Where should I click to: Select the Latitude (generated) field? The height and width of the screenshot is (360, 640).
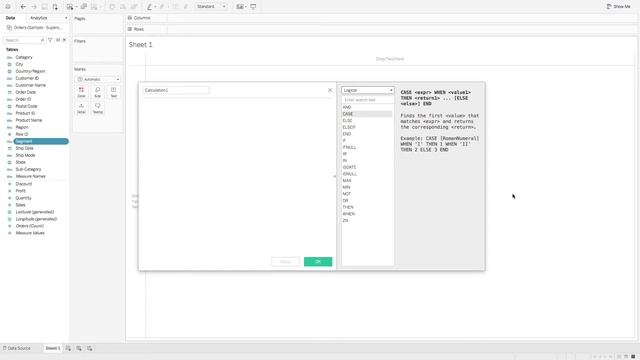click(x=35, y=212)
